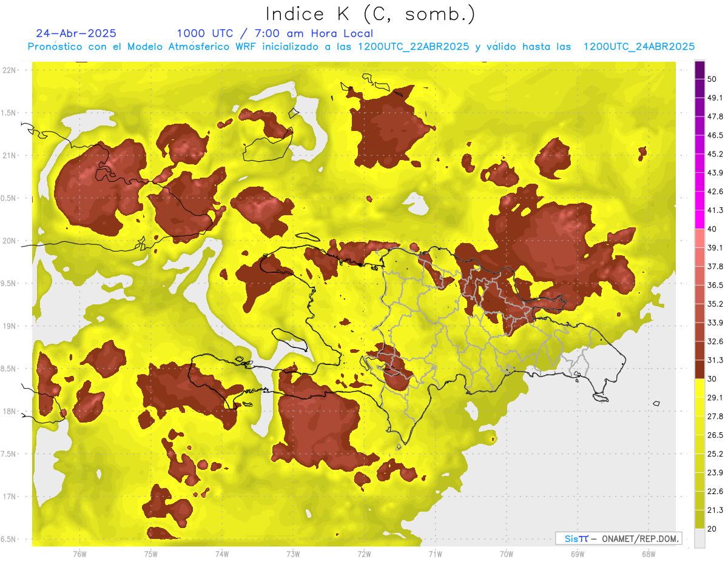
Task: Click the colorbar value "23.9"
Action: point(715,473)
